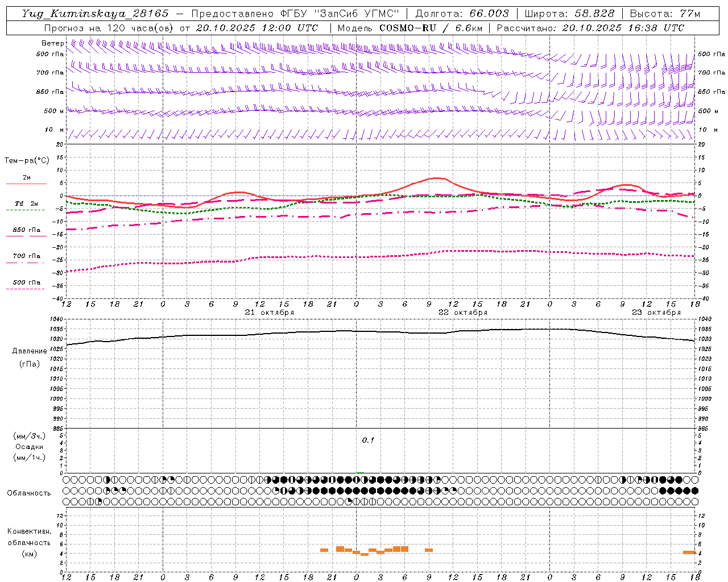Click the 21 октября date label
This screenshot has height=582, width=728.
(x=270, y=313)
